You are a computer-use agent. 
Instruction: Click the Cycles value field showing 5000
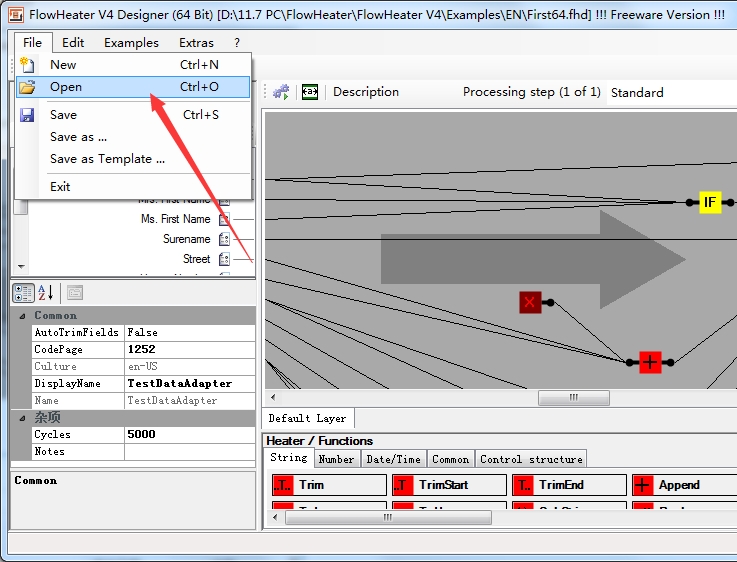pyautogui.click(x=190, y=434)
